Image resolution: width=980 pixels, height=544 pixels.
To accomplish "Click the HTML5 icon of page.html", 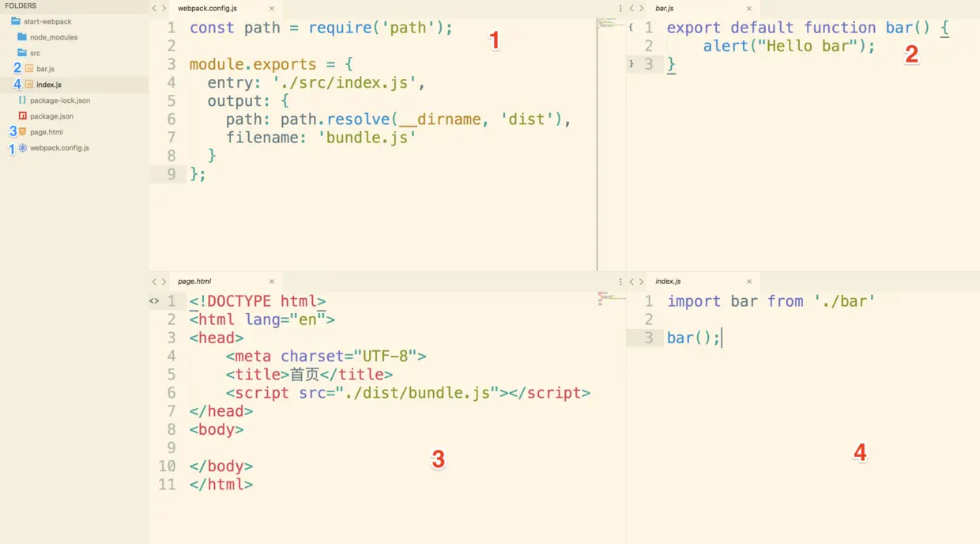I will tap(22, 132).
